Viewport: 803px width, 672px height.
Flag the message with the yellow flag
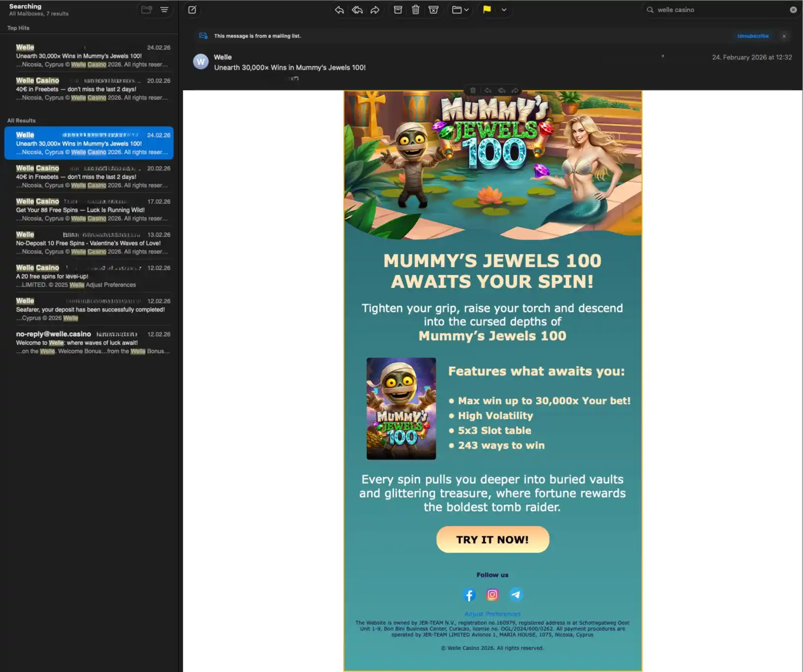(487, 10)
